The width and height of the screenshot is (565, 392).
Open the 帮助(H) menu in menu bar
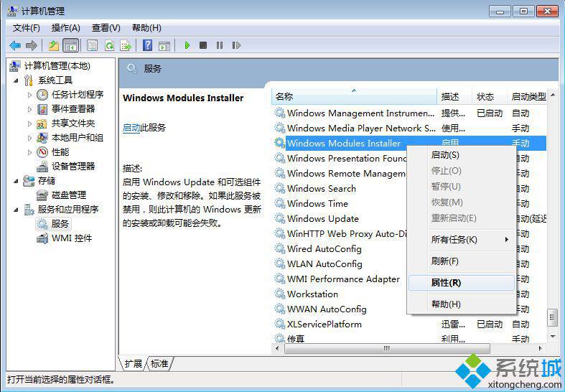point(146,28)
